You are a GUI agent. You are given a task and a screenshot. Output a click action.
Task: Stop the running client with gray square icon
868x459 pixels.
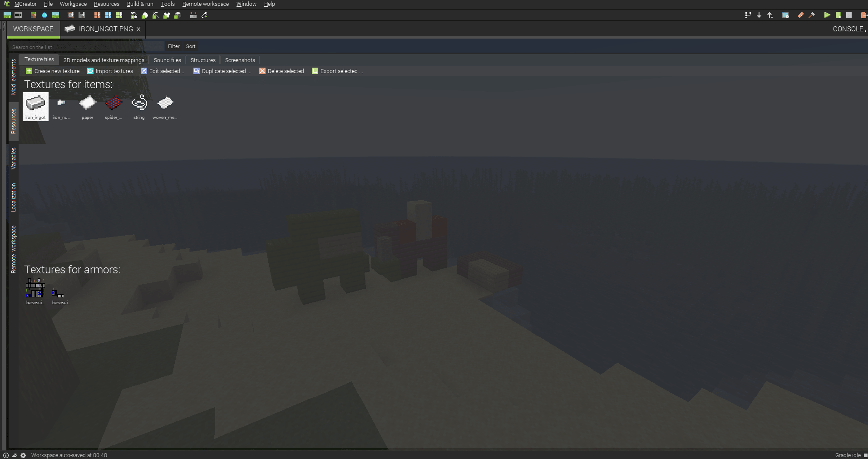point(849,15)
